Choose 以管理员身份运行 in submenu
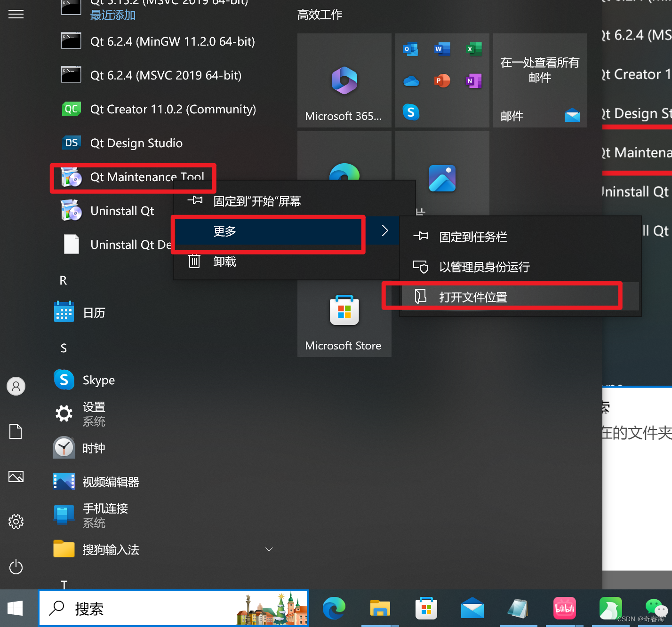Image resolution: width=672 pixels, height=627 pixels. click(x=520, y=267)
